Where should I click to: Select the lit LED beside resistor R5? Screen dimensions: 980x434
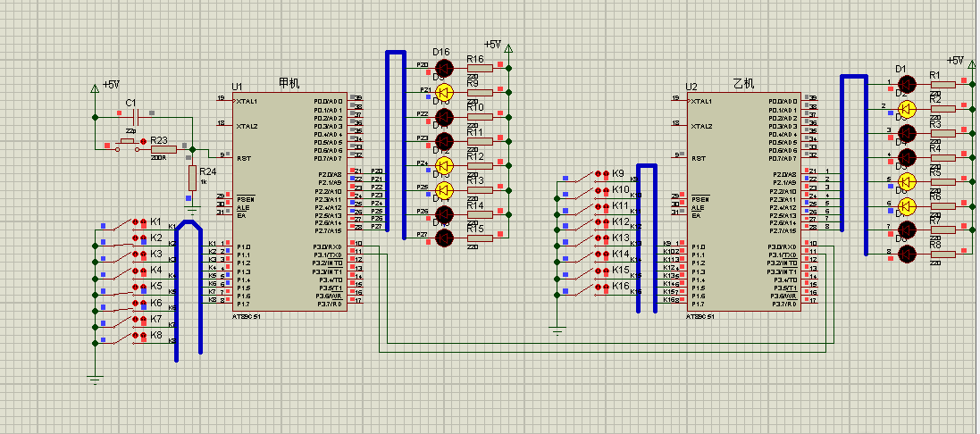pos(907,181)
